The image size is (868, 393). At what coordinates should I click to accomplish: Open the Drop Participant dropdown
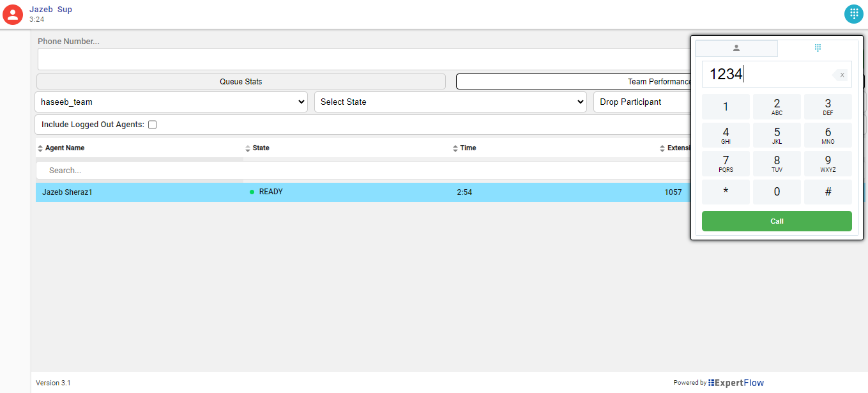[641, 102]
